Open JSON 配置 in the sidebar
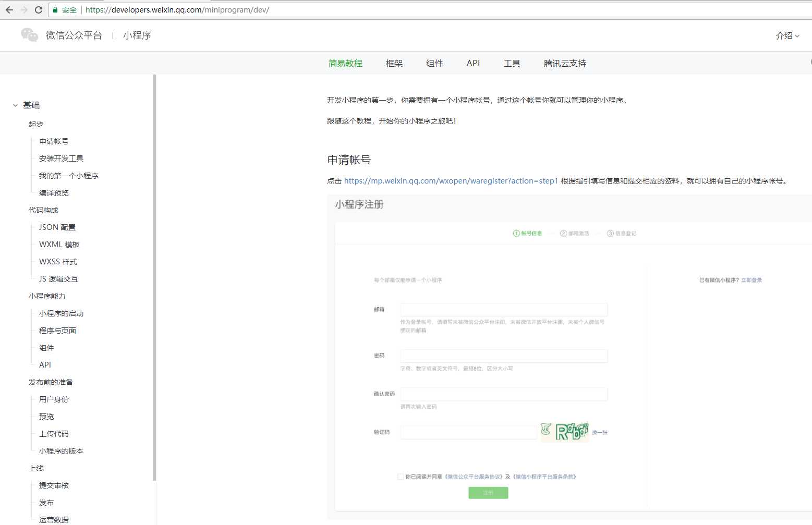Screen dimensions: 812x525 pyautogui.click(x=57, y=227)
